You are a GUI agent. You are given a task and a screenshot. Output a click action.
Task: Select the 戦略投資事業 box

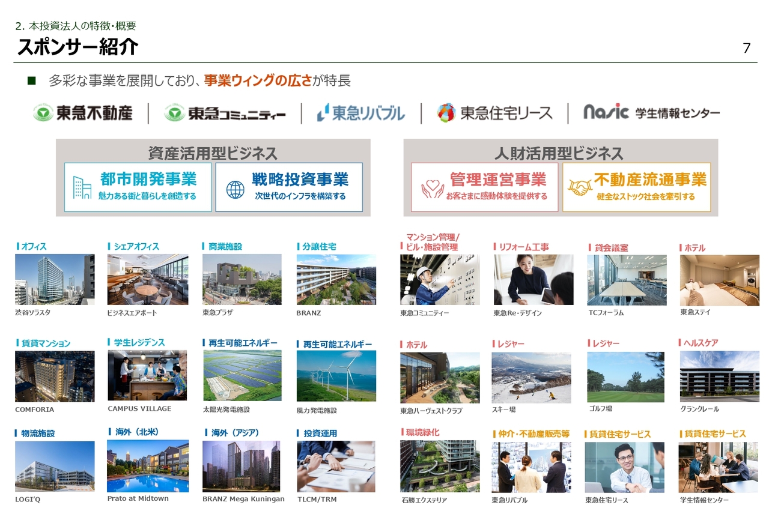click(289, 187)
